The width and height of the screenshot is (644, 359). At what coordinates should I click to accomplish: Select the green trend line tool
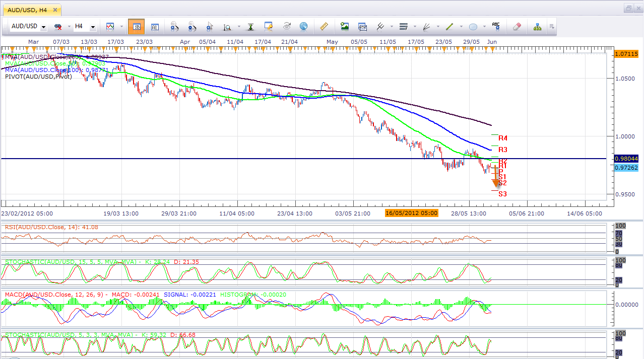click(449, 26)
